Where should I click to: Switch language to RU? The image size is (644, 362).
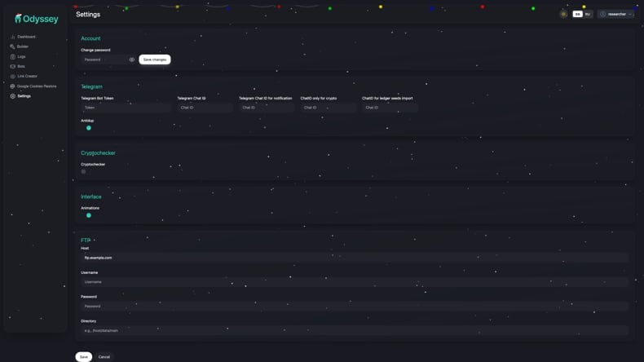point(588,14)
